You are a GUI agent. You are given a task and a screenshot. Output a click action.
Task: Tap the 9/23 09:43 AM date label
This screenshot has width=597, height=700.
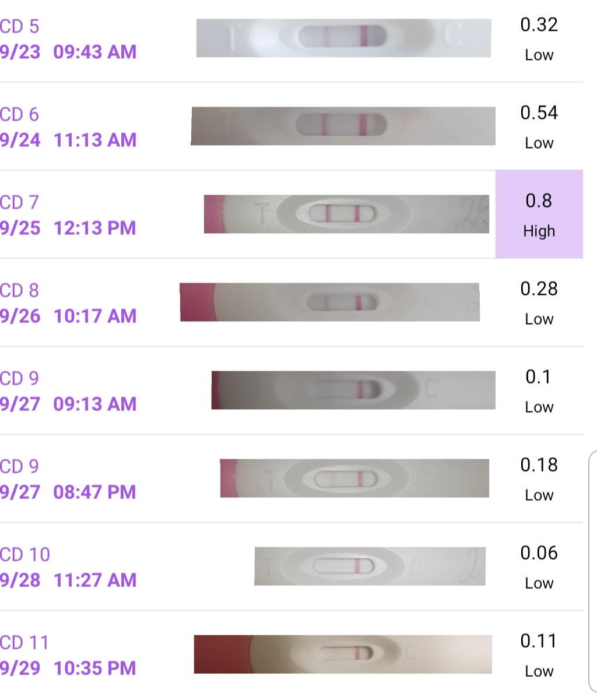(68, 52)
